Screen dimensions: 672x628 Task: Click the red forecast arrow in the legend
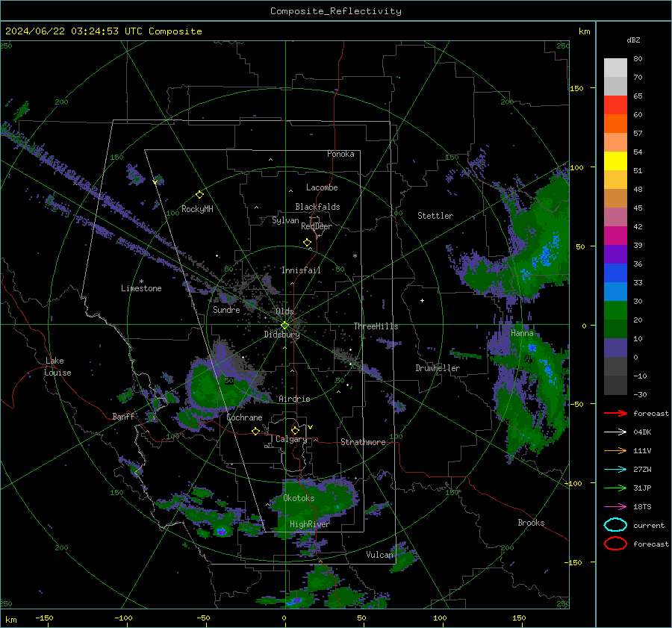[615, 413]
